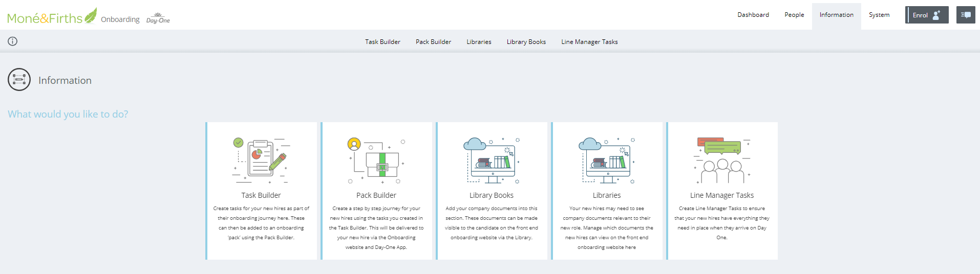Viewport: 980px width, 274px height.
Task: Click the Library Books monitor icon
Action: pos(492,161)
